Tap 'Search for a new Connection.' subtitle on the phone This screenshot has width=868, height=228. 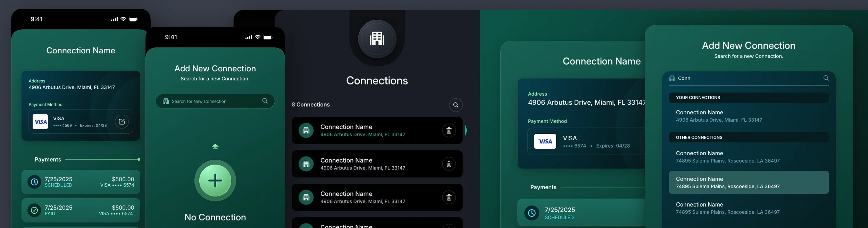tap(215, 79)
